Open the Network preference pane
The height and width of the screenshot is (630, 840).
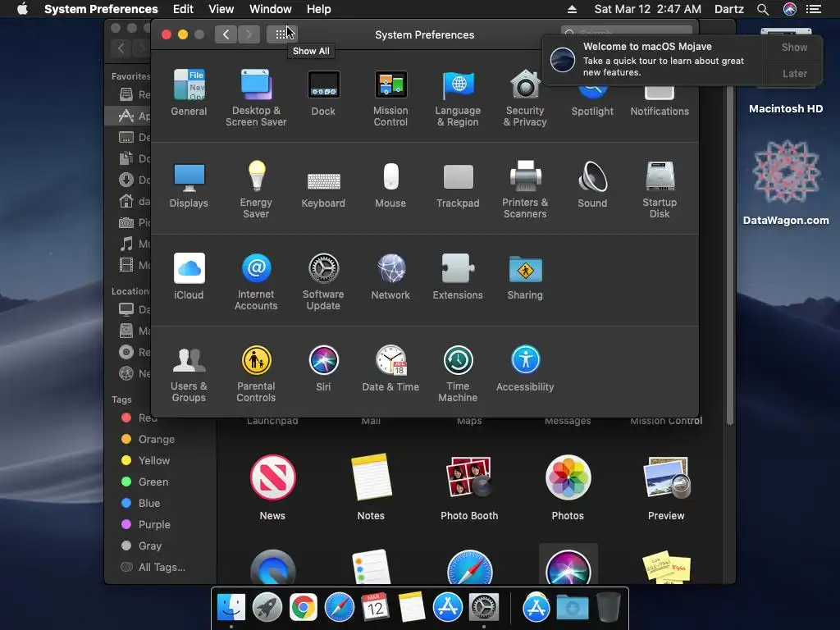[x=390, y=276]
